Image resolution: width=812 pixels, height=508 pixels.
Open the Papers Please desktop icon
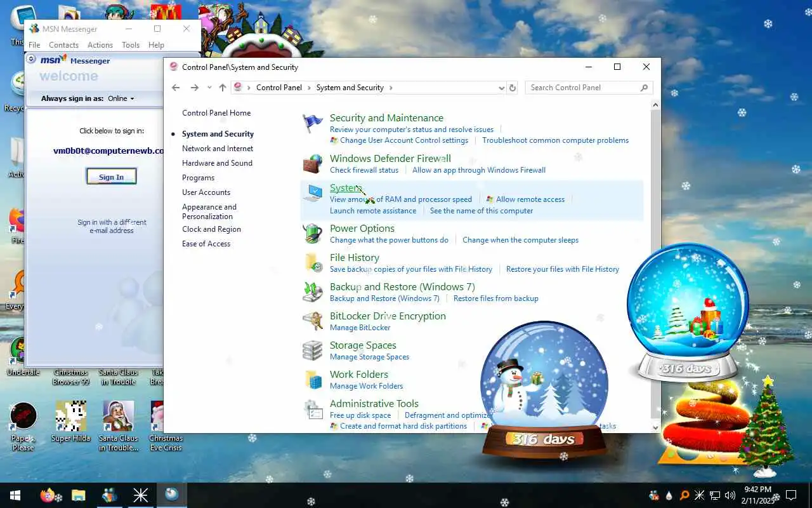pos(23,425)
